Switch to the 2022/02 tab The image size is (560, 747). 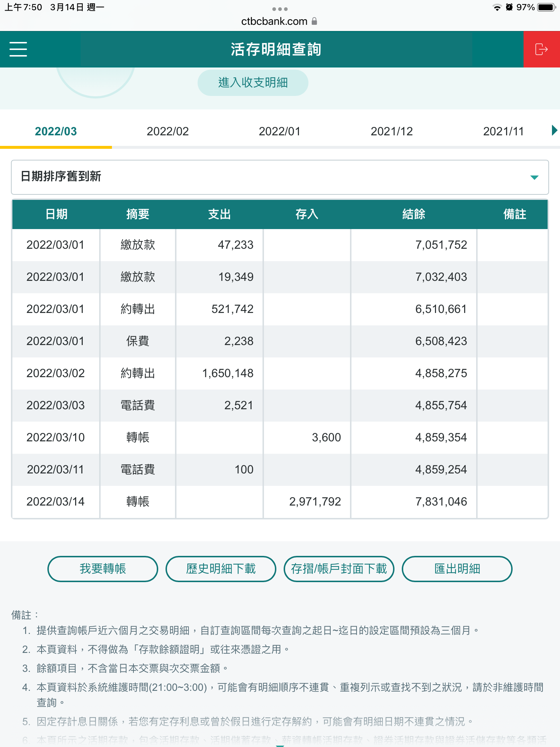[x=168, y=131]
